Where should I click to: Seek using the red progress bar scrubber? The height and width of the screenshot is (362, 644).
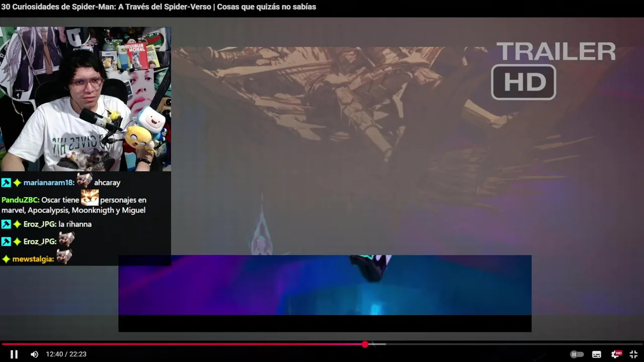(365, 344)
